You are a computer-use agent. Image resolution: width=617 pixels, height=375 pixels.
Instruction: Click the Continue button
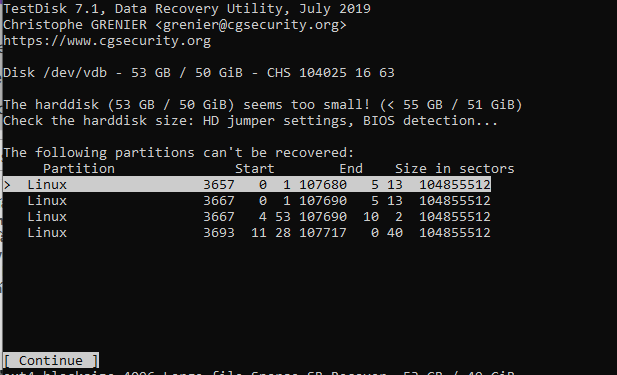[51, 360]
